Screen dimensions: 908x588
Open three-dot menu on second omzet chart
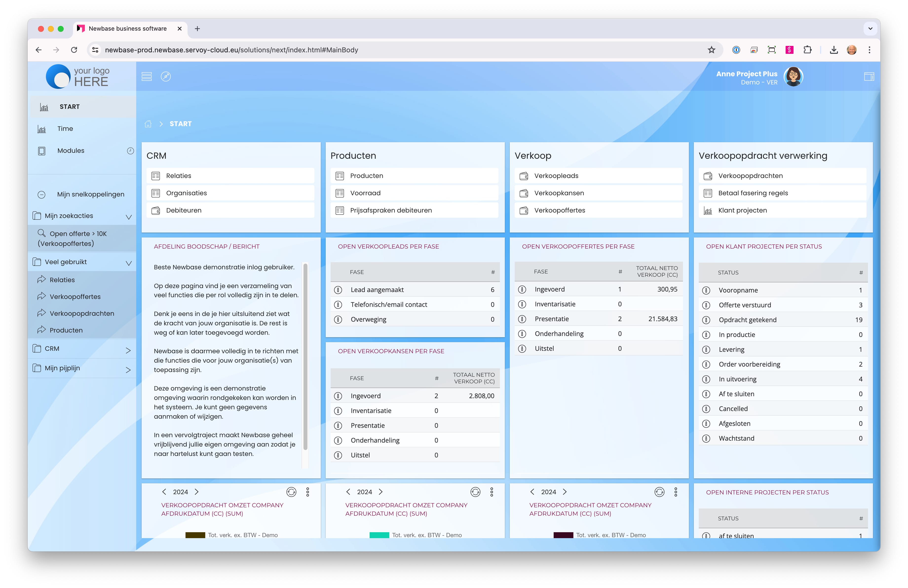click(492, 492)
